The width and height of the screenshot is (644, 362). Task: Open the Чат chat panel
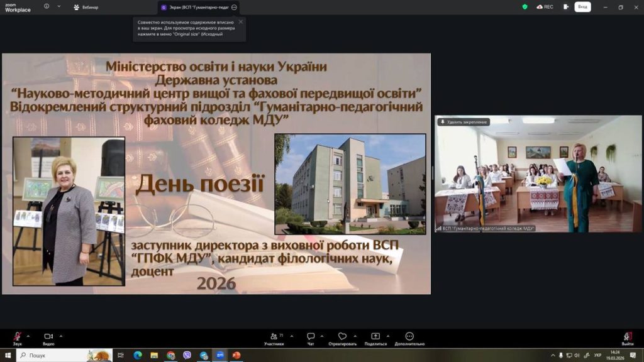(311, 337)
